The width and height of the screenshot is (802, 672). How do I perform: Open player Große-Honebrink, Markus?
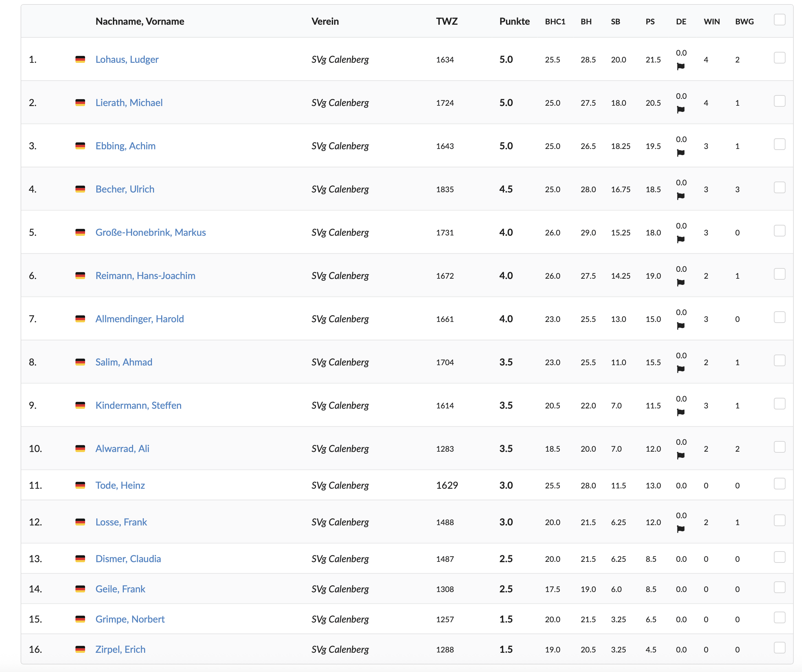[151, 232]
